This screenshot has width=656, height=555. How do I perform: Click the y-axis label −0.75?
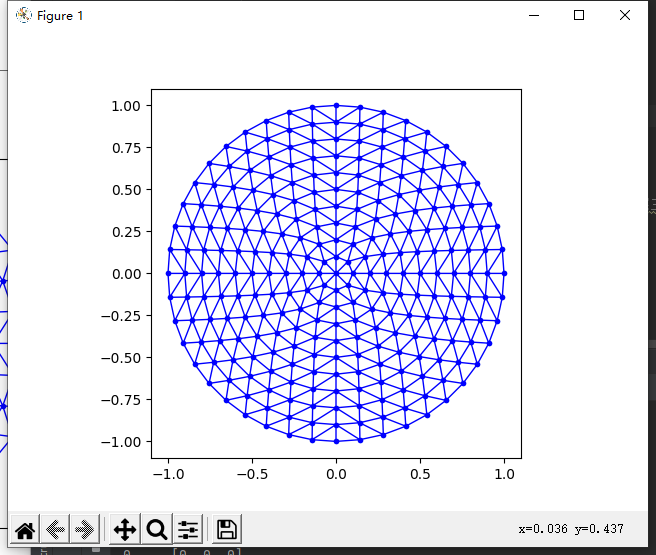point(121,400)
